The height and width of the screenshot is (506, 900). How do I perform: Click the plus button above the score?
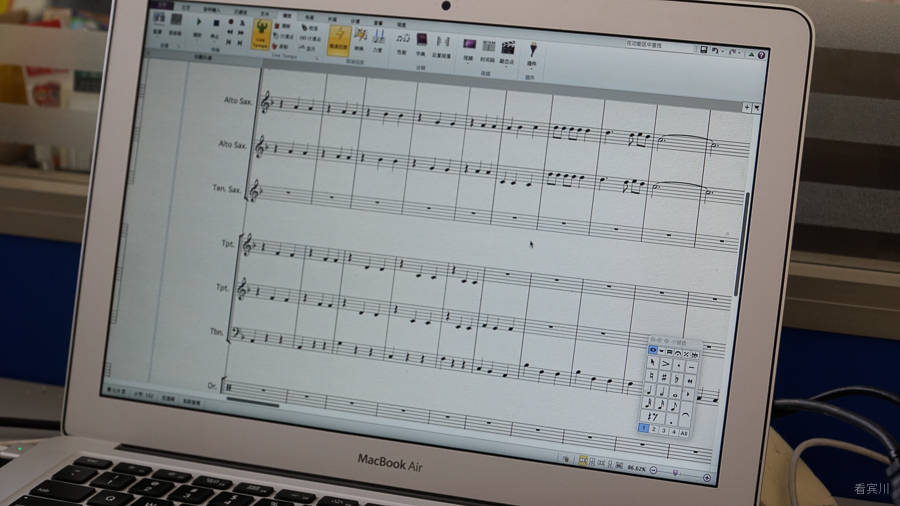point(747,107)
